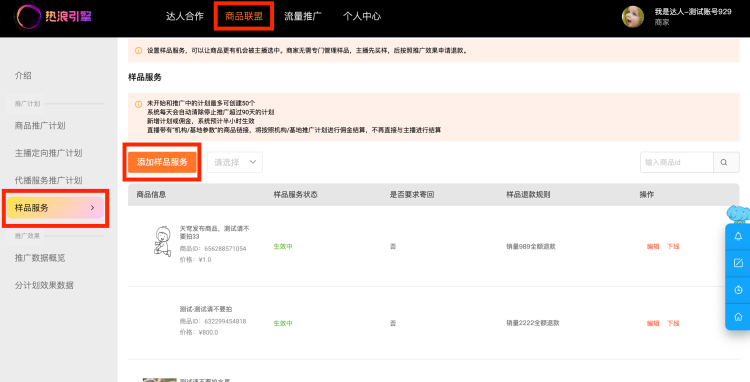Select 主播定向推广计划 in sidebar
This screenshot has width=750, height=382.
pos(48,153)
